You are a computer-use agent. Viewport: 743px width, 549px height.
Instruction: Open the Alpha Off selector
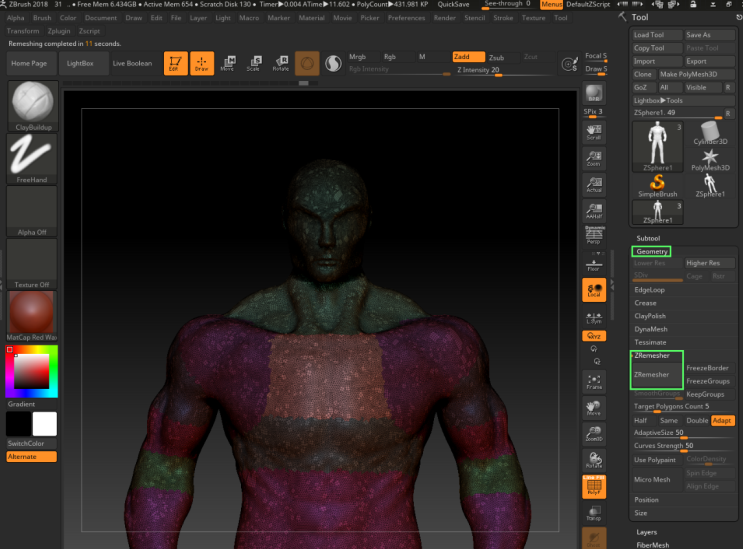click(32, 211)
